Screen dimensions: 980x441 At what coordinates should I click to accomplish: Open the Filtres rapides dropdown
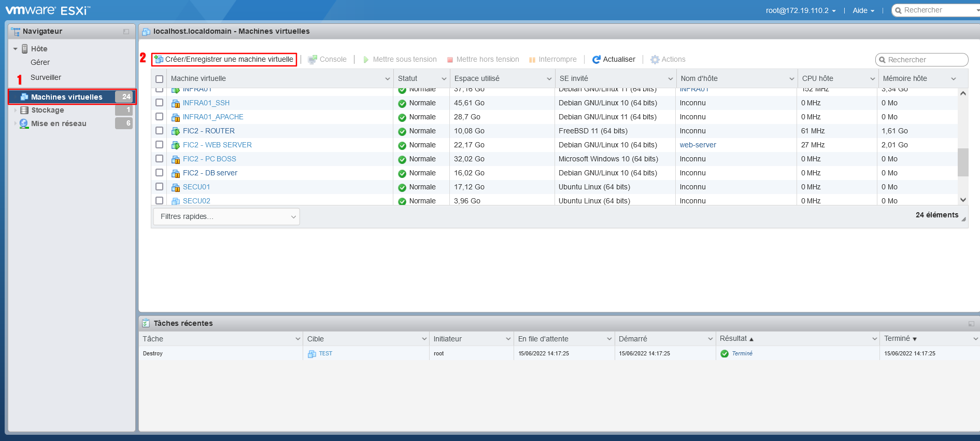tap(226, 216)
